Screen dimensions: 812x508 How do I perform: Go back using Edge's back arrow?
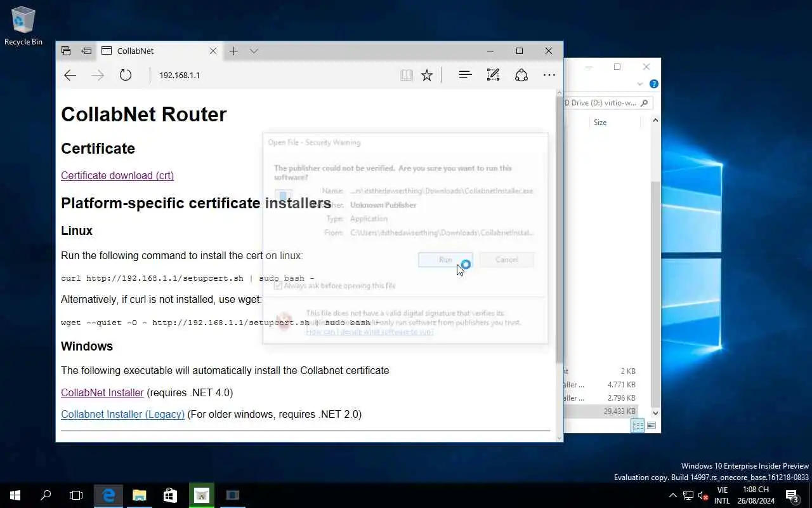pos(70,76)
